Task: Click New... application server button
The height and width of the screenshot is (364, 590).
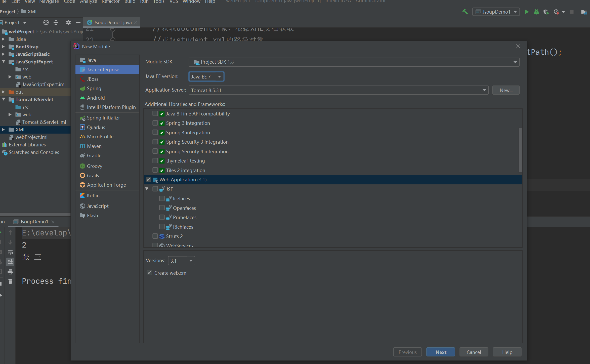Action: pyautogui.click(x=506, y=90)
